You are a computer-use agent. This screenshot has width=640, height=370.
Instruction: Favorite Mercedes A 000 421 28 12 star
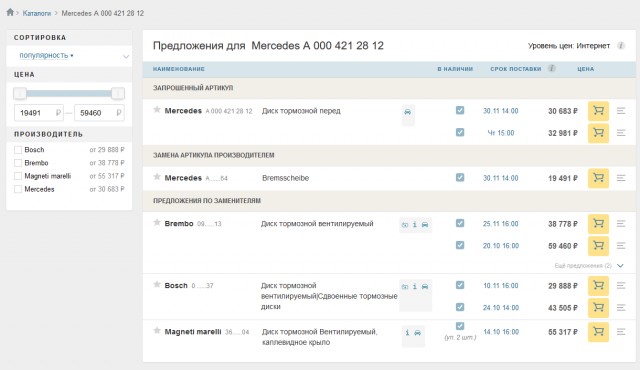[157, 109]
